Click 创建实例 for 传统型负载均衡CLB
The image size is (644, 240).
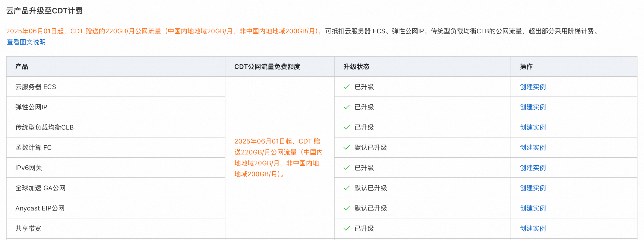tap(532, 127)
